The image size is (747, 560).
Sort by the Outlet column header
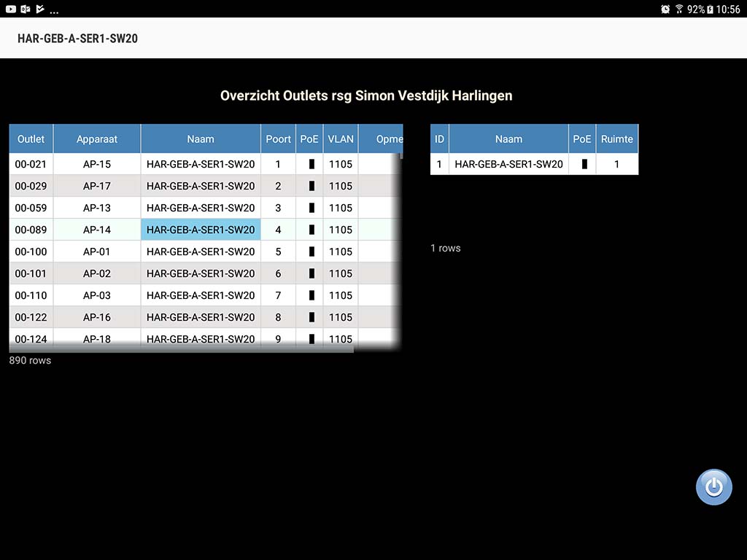pos(31,139)
